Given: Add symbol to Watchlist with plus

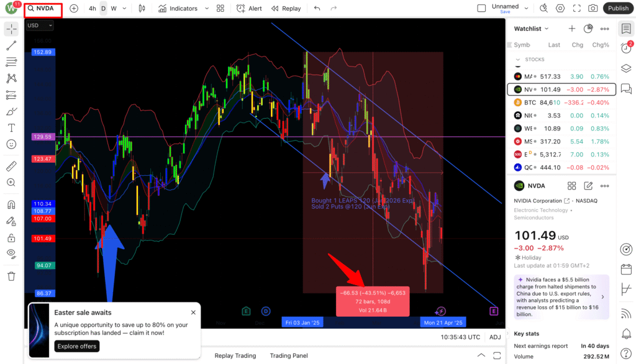Looking at the screenshot, I should click(x=572, y=29).
